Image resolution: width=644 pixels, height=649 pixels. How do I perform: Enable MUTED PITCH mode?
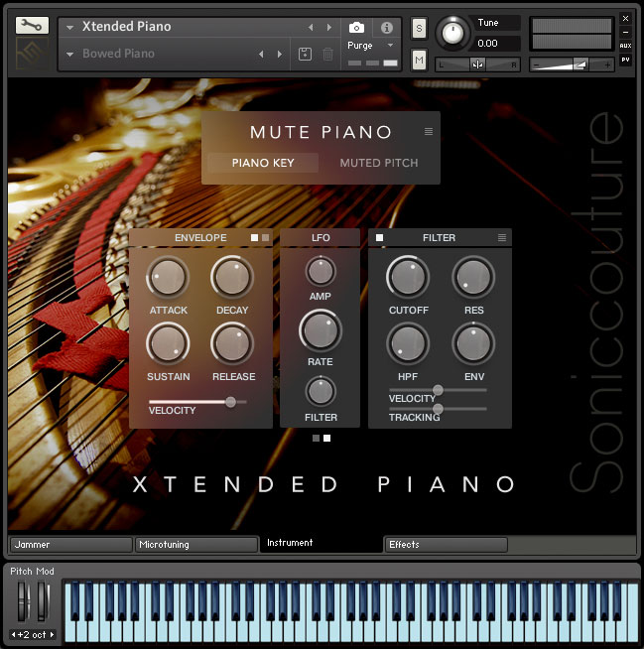[379, 163]
